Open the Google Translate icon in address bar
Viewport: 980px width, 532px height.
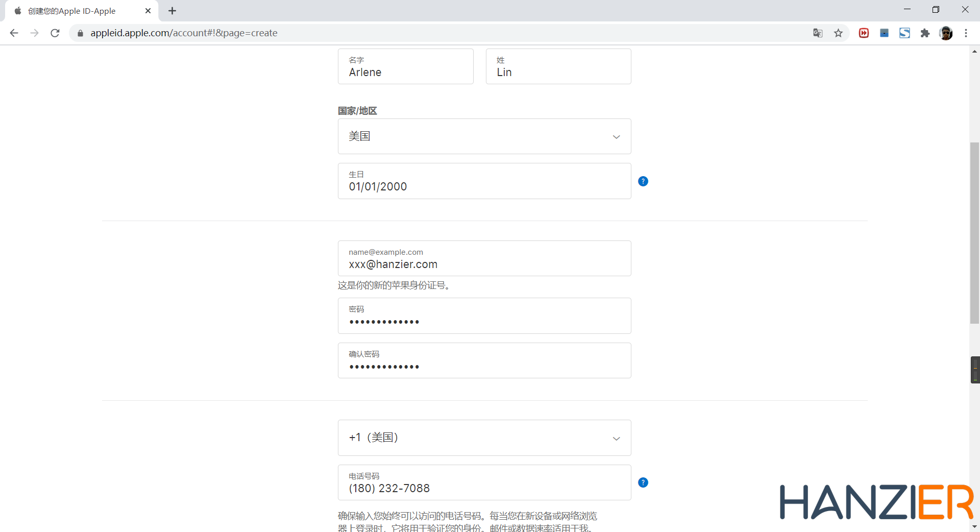818,33
